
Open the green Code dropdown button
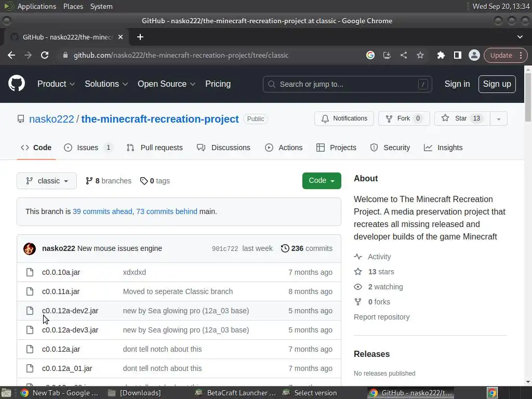click(322, 180)
